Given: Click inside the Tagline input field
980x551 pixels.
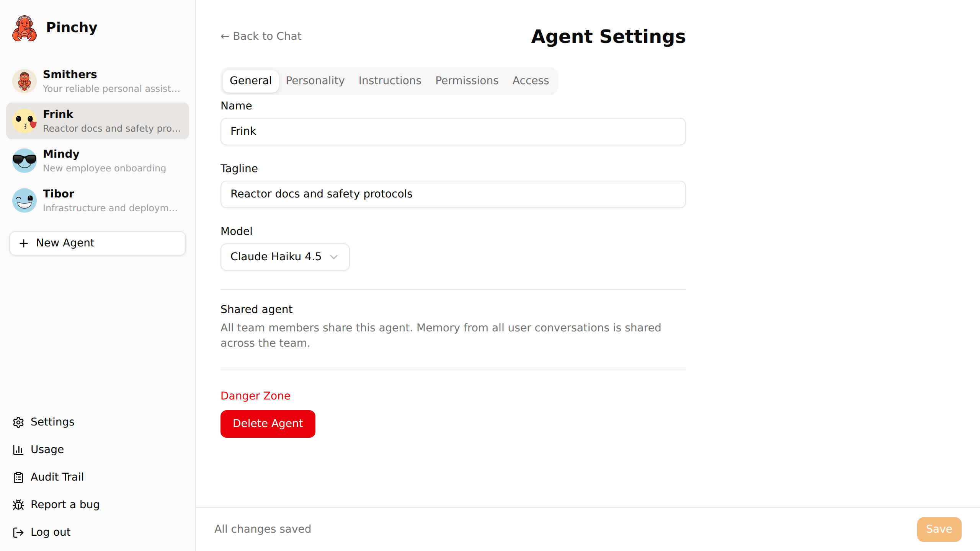Looking at the screenshot, I should coord(452,194).
